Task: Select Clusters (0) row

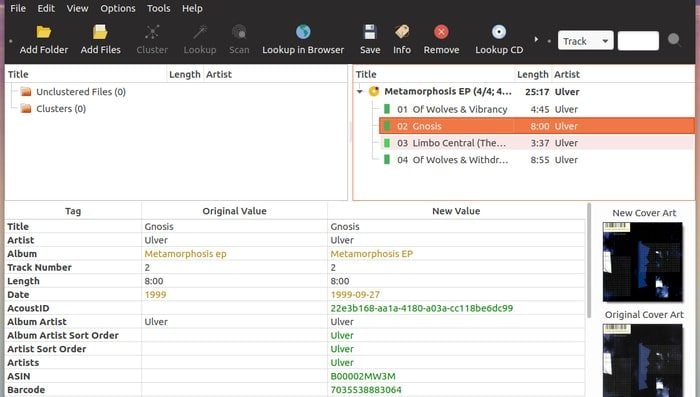Action: point(61,109)
